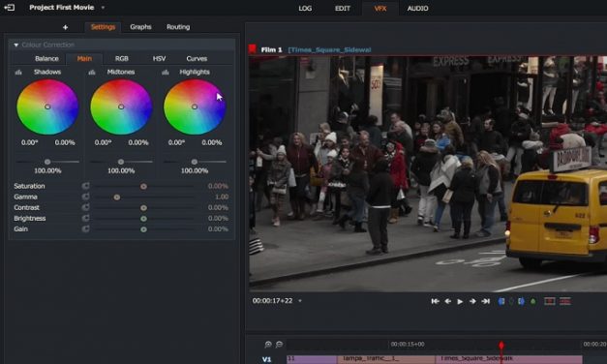Click the Film 1 viewer title
Viewport: 607px width, 364px height.
(x=271, y=49)
